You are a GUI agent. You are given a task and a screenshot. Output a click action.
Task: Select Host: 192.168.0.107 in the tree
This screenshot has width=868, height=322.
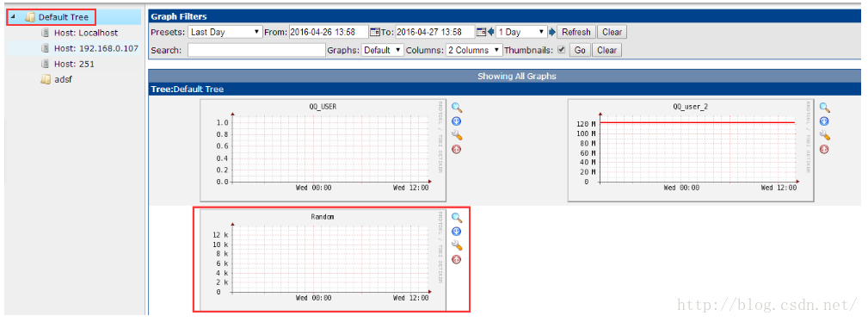(x=95, y=48)
